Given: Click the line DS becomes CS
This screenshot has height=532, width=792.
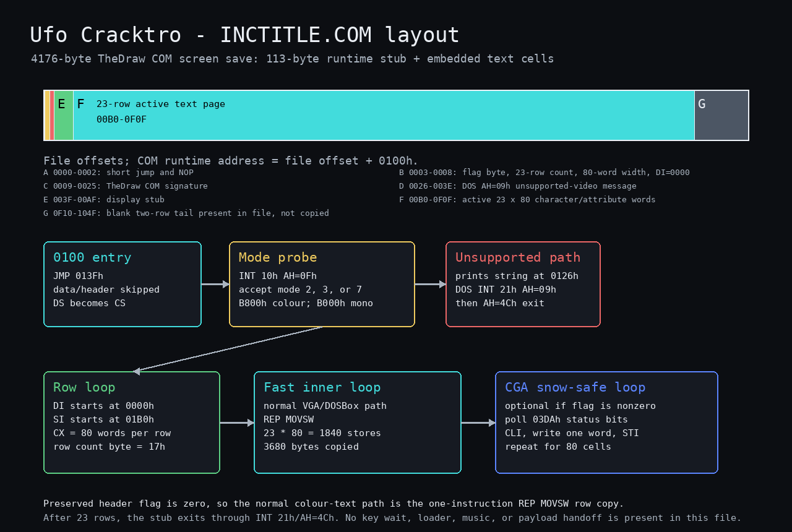Looking at the screenshot, I should tap(90, 303).
